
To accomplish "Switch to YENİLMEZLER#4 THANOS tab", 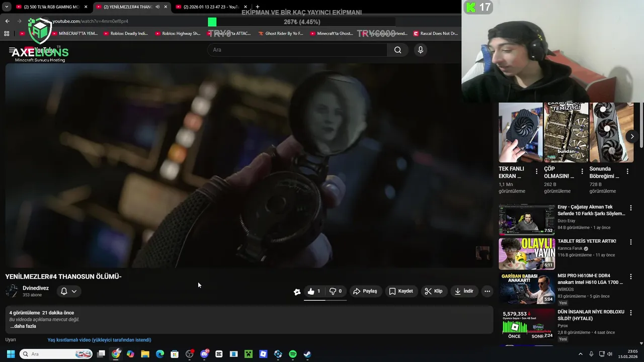I will click(131, 7).
